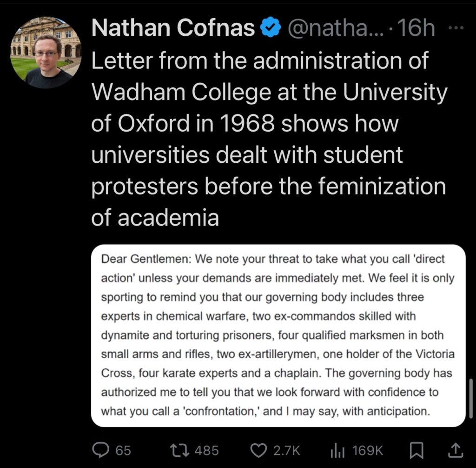Screen dimensions: 476x468
Task: Click the 65 replies count
Action: 123,450
